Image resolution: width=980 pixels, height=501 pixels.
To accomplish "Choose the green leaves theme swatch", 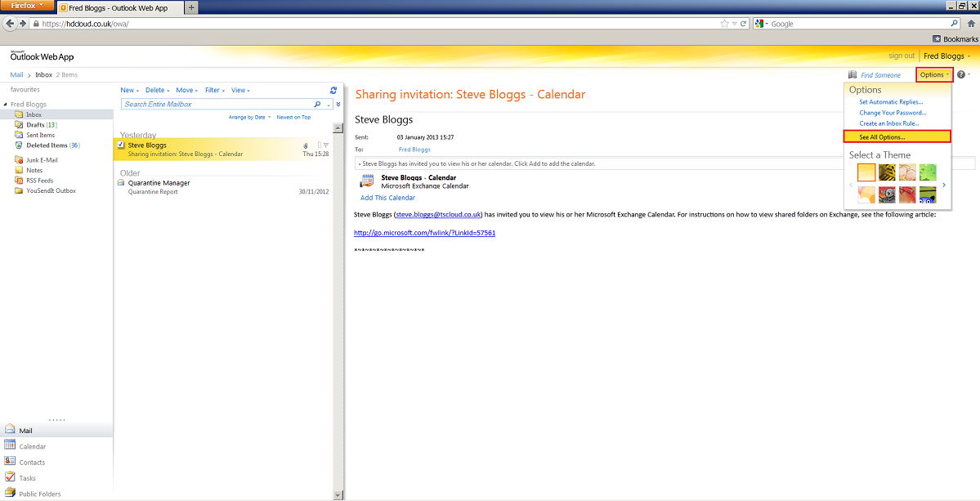I will pyautogui.click(x=928, y=172).
